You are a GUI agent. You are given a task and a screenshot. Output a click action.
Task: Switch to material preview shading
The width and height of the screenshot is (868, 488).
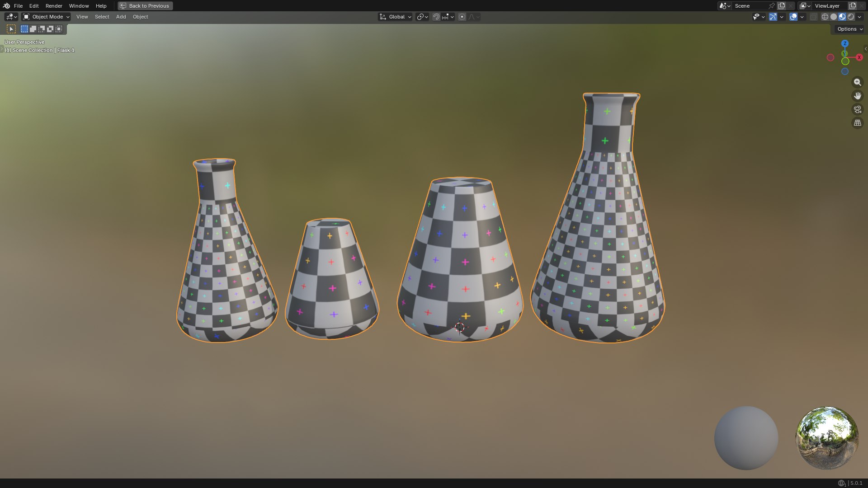click(842, 17)
